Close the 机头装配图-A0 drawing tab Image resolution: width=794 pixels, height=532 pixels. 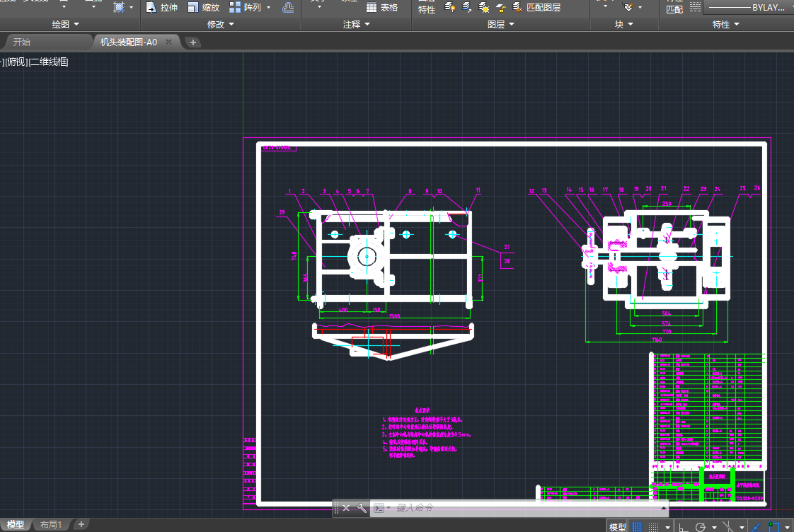[168, 42]
